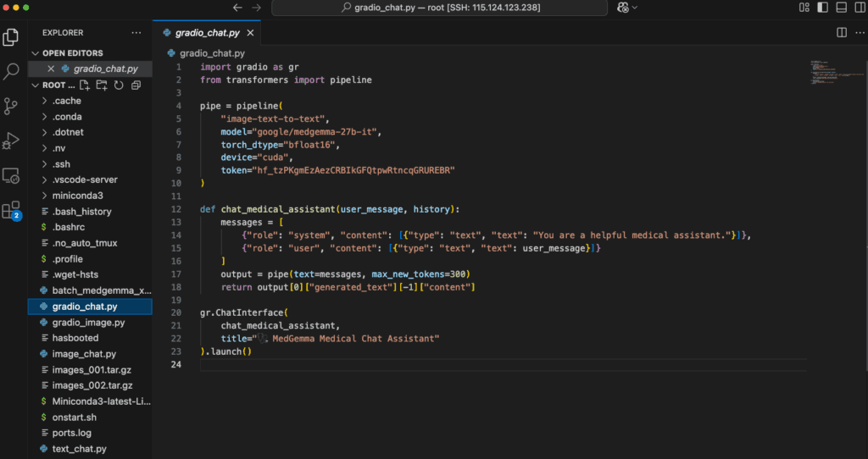This screenshot has height=459, width=868.
Task: Select gradio_chat.py in the file tree
Action: point(90,307)
